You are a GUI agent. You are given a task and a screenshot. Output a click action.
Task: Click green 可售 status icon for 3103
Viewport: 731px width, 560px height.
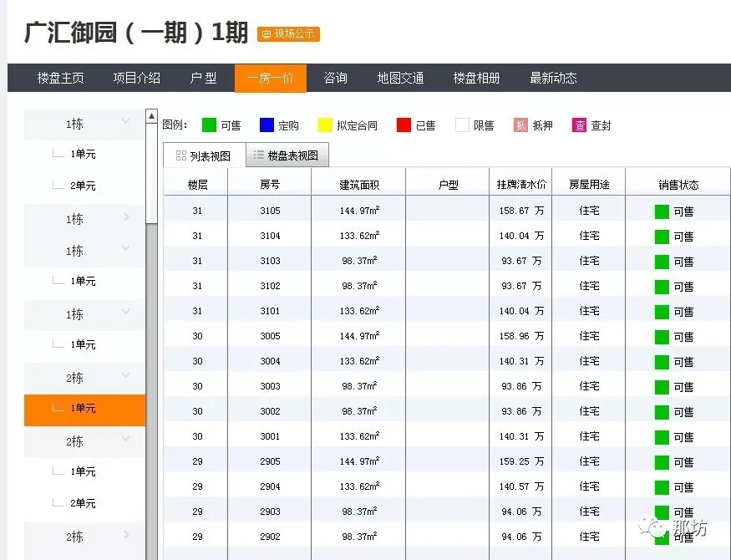pos(662,262)
